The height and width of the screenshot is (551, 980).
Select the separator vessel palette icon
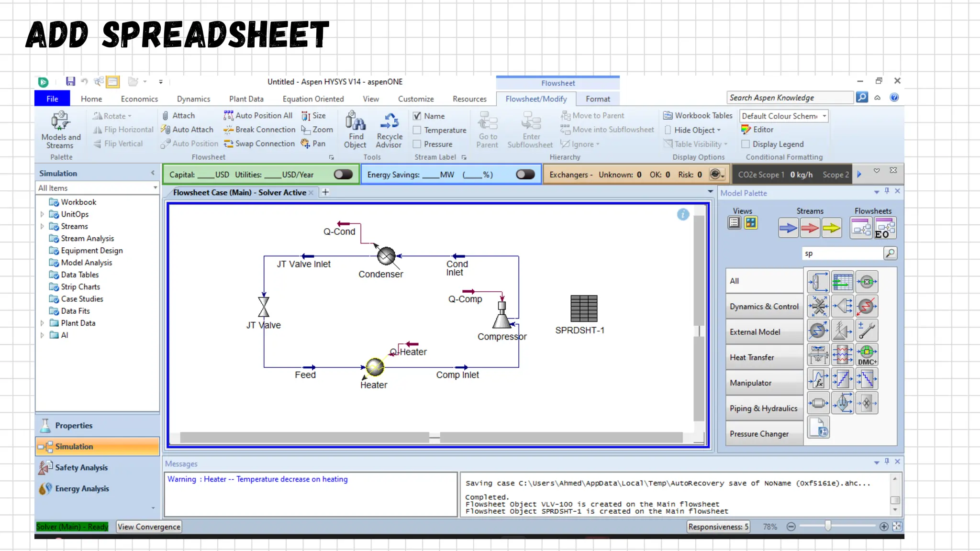[x=818, y=282]
